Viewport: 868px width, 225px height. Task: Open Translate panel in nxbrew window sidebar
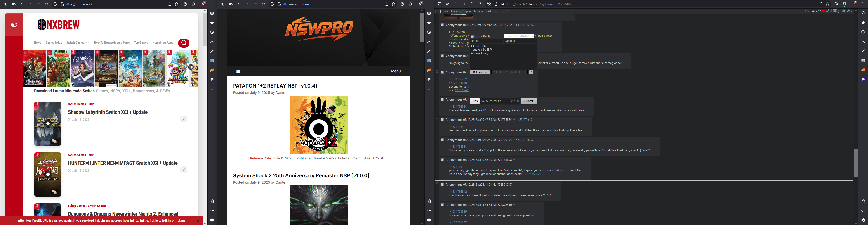tap(212, 61)
